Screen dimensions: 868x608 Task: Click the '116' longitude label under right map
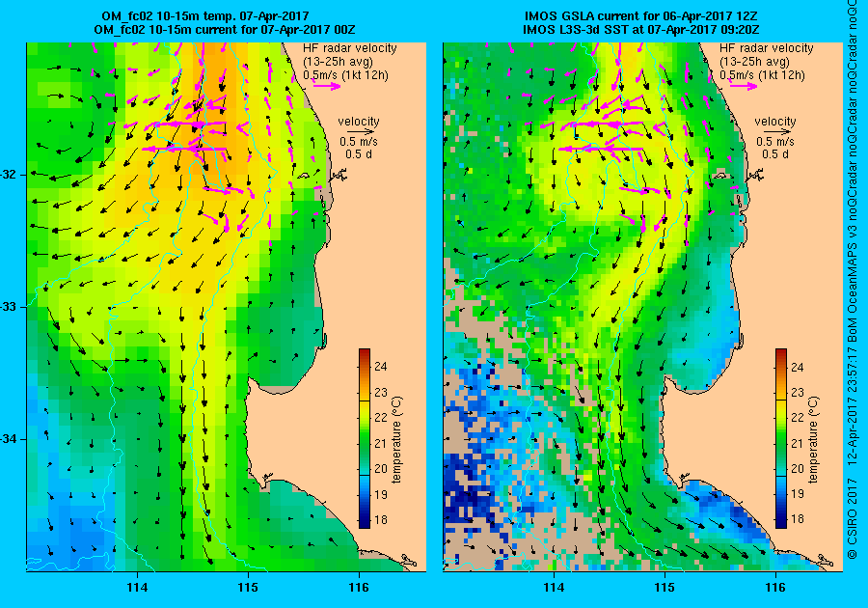pyautogui.click(x=775, y=588)
